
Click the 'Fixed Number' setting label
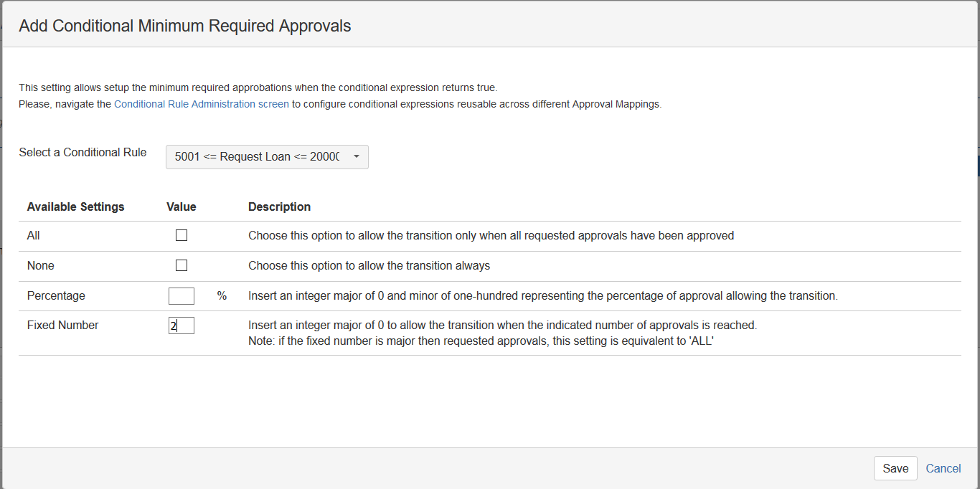coord(62,325)
